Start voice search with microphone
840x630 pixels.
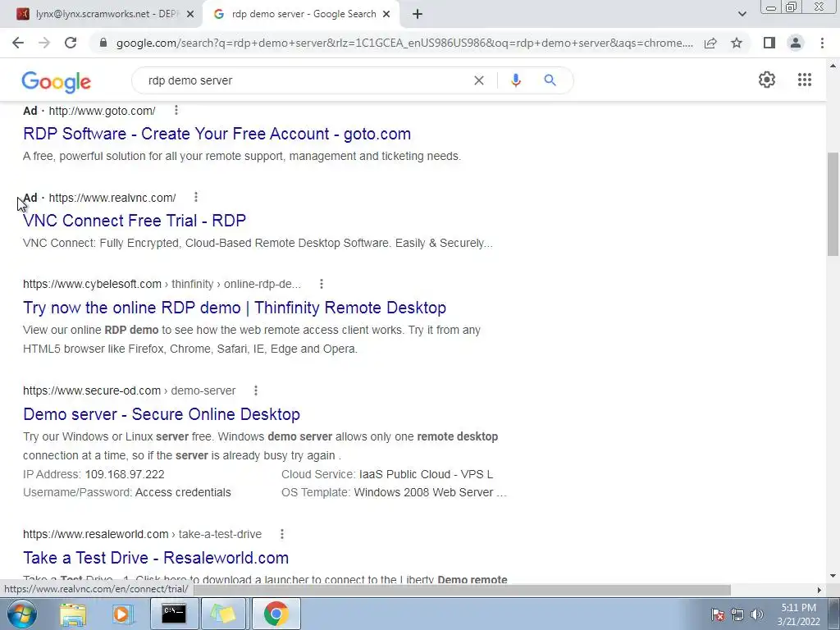click(515, 80)
